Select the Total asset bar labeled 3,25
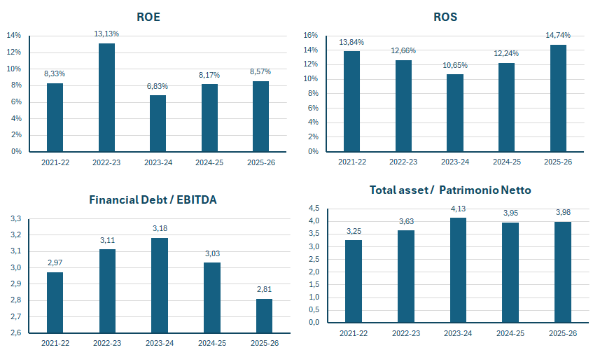This screenshot has height=364, width=600. tap(353, 281)
